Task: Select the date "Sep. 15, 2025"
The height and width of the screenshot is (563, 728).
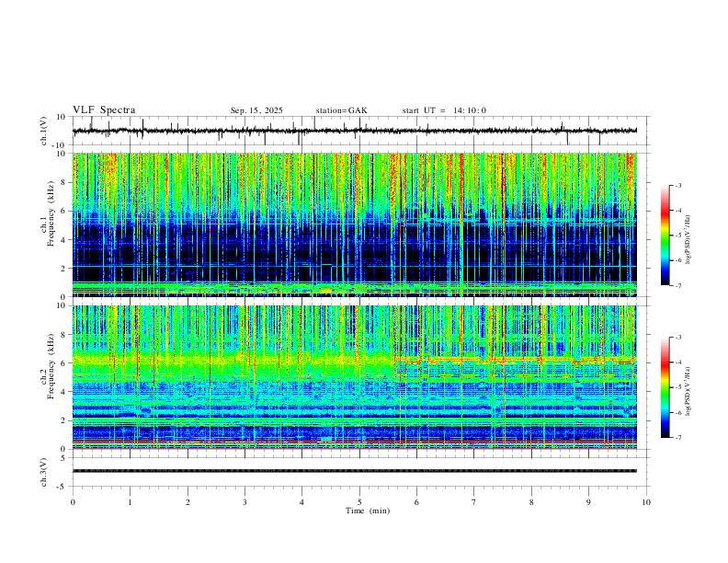Action: coord(256,110)
